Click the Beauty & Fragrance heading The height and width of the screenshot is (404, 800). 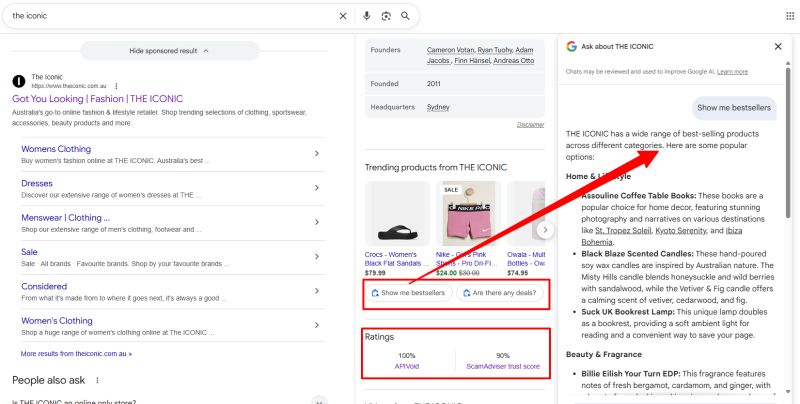click(x=604, y=354)
